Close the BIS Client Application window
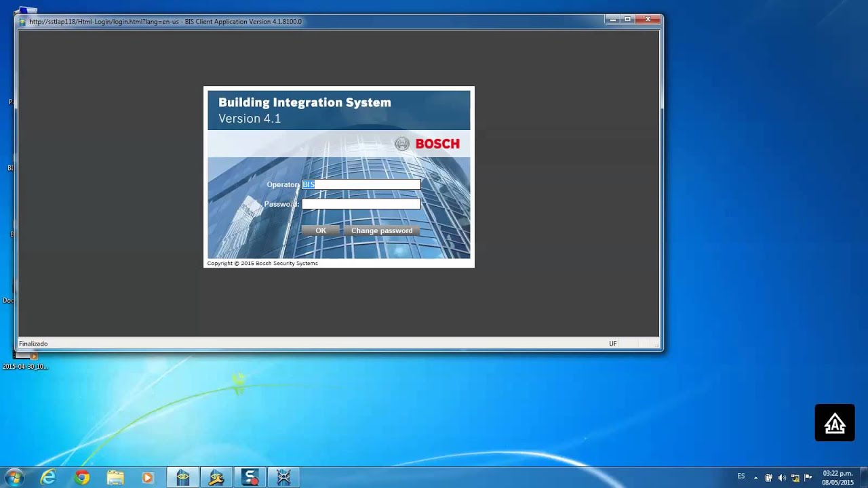The height and width of the screenshot is (488, 868). click(x=648, y=20)
